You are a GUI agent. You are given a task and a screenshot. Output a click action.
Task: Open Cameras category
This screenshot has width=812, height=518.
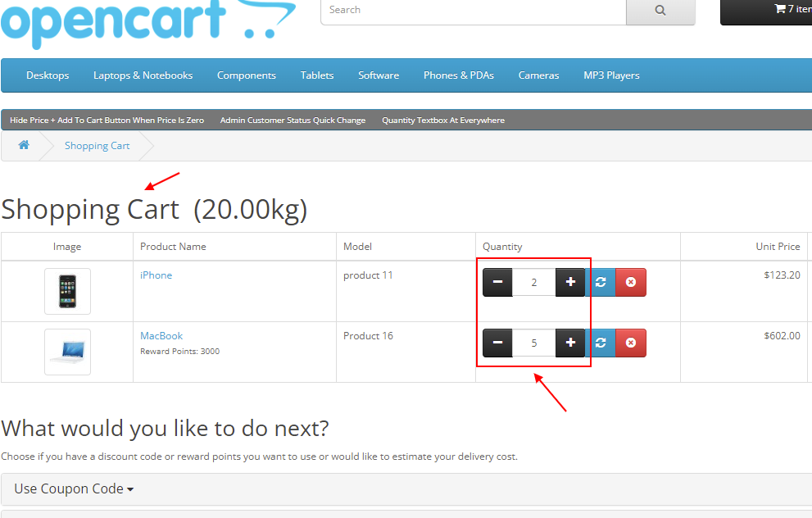pyautogui.click(x=538, y=75)
